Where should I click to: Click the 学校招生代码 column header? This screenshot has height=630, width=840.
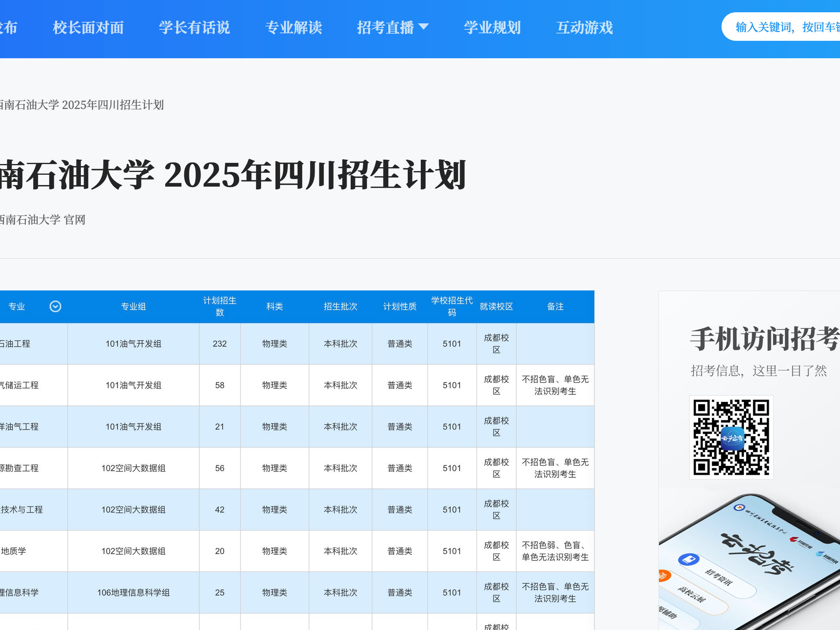pos(452,307)
